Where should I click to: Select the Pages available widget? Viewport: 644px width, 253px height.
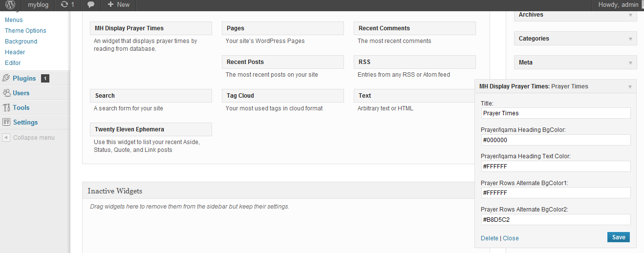pyautogui.click(x=283, y=28)
